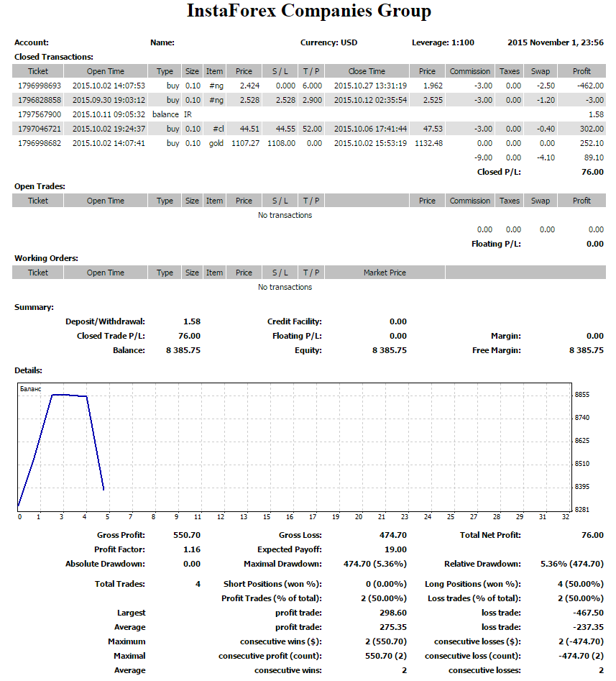Click the 252.10 profit value
Screen dimensions: 616x681
(x=592, y=143)
